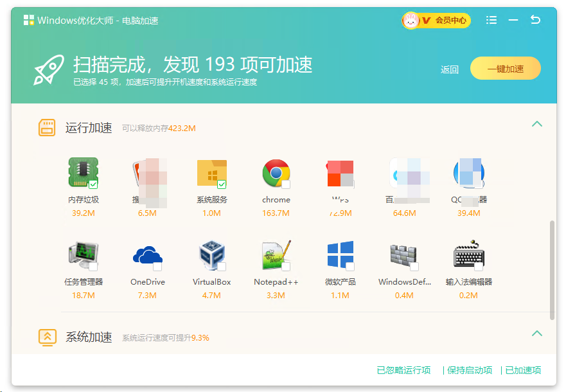The height and width of the screenshot is (392, 566).
Task: Open the main menu list icon
Action: coord(491,20)
